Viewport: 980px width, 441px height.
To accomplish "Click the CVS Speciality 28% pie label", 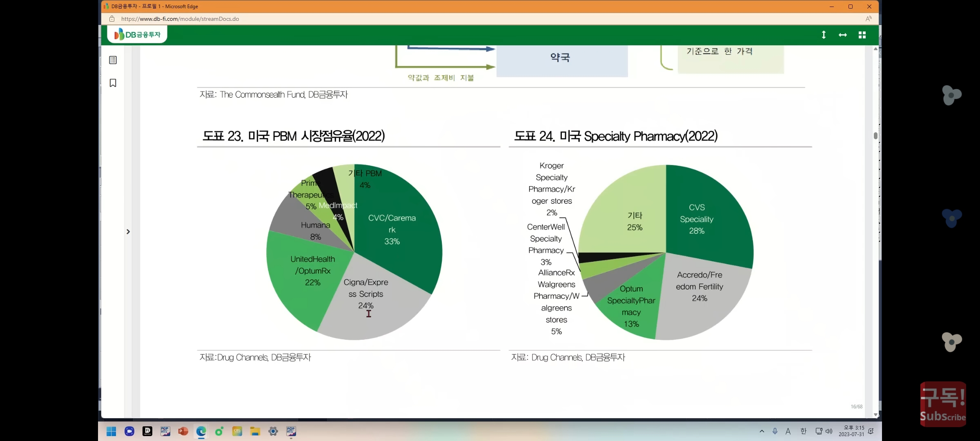I will (x=697, y=219).
